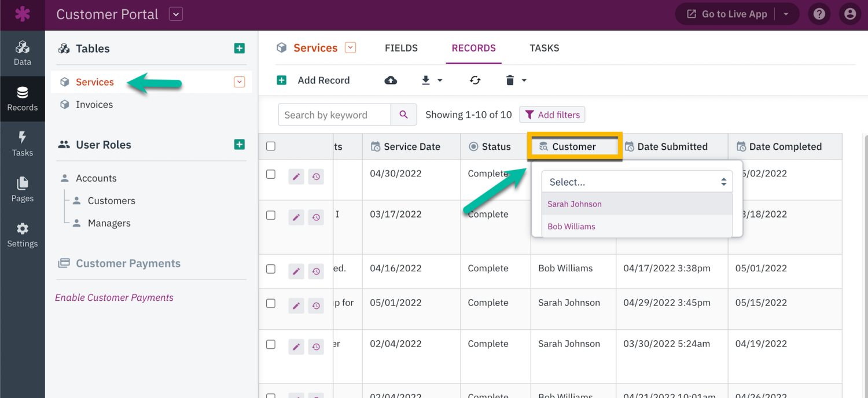The height and width of the screenshot is (398, 868).
Task: Open Pages from the left sidebar
Action: pos(22,189)
